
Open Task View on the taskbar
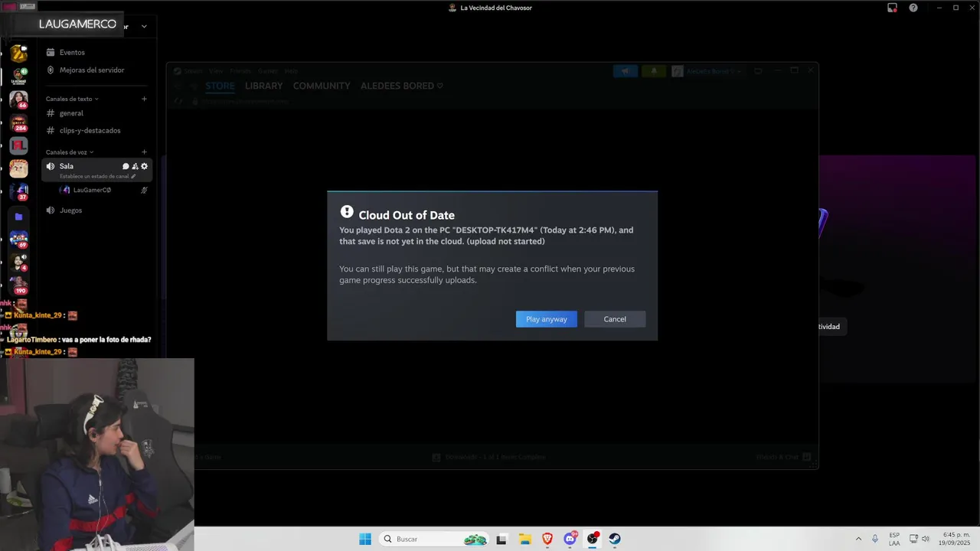click(501, 539)
